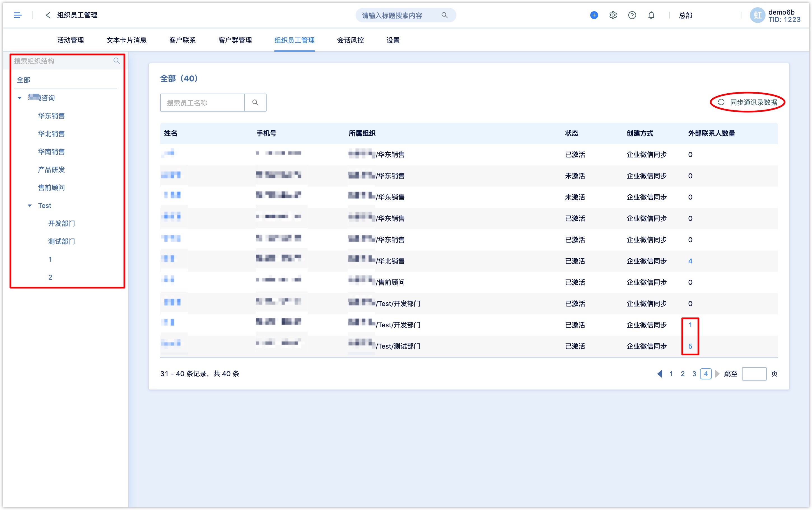This screenshot has width=812, height=510.
Task: Go to page 2
Action: tap(682, 373)
